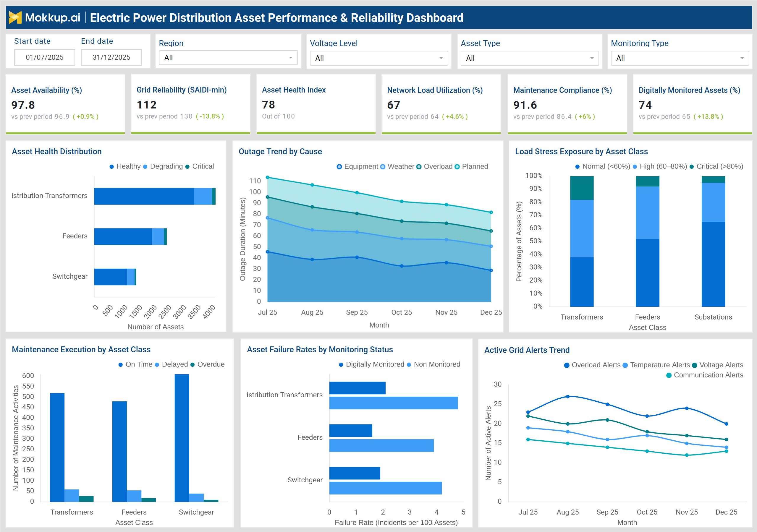Toggle the Overdue legend marker
757x532 pixels.
pyautogui.click(x=193, y=364)
